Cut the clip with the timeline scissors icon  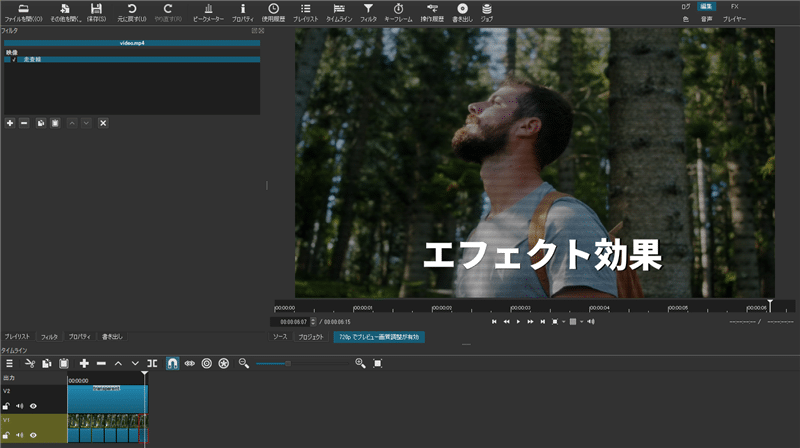30,363
